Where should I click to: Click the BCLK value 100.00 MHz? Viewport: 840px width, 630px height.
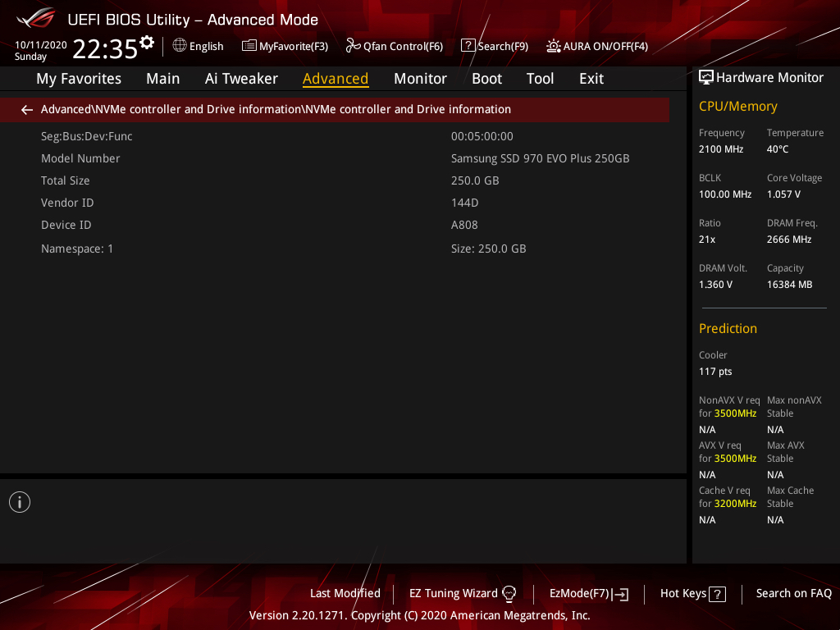725,194
